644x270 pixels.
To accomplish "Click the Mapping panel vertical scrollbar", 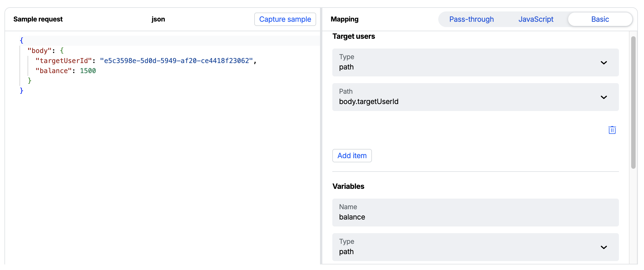I will [633, 102].
